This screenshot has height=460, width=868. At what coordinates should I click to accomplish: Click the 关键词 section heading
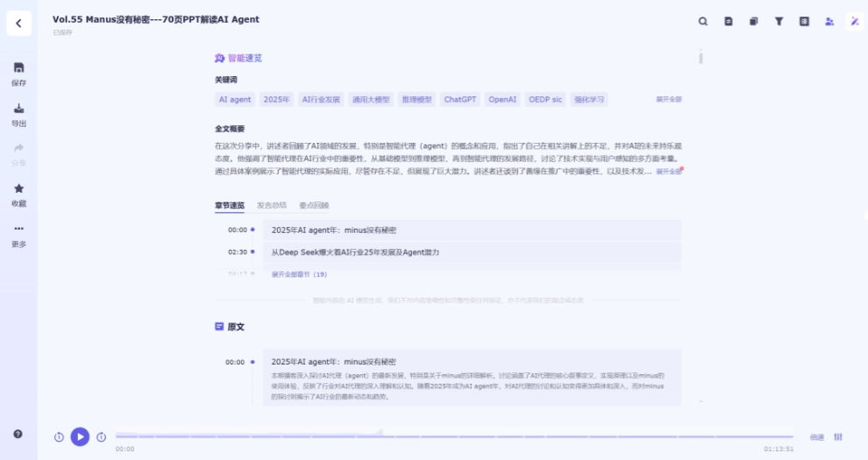click(226, 80)
